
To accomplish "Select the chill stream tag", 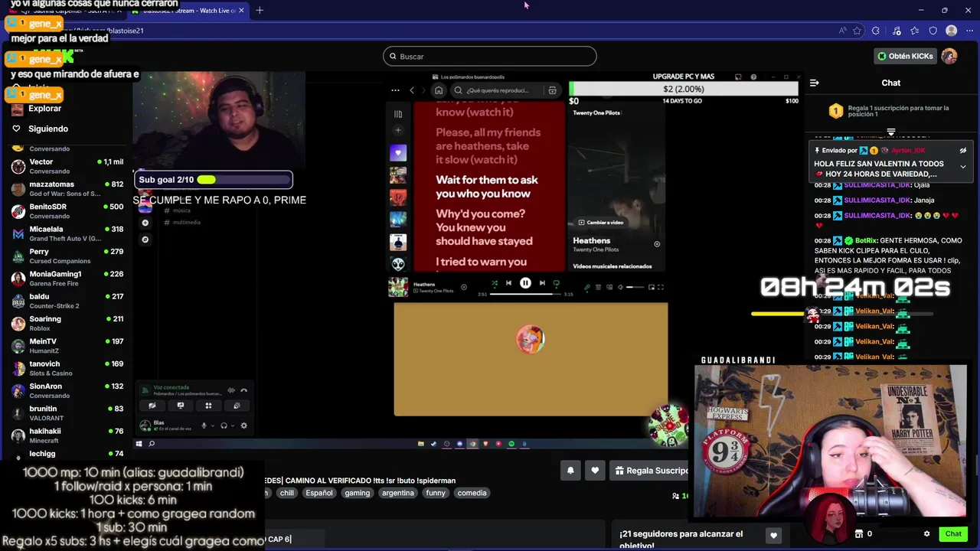I will click(x=286, y=493).
